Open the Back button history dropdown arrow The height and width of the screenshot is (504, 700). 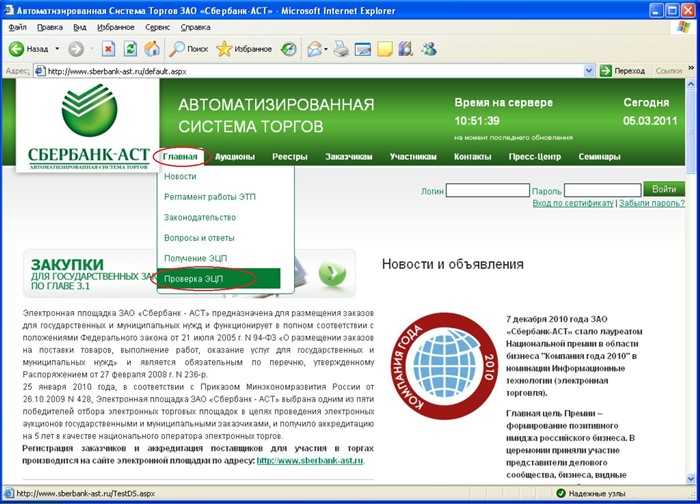(x=57, y=49)
